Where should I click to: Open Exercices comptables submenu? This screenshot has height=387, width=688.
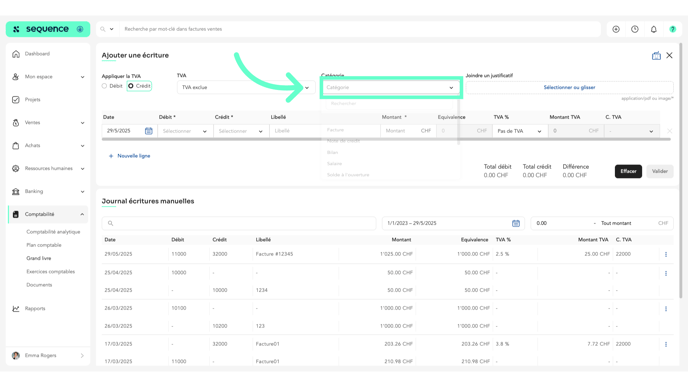click(x=50, y=272)
